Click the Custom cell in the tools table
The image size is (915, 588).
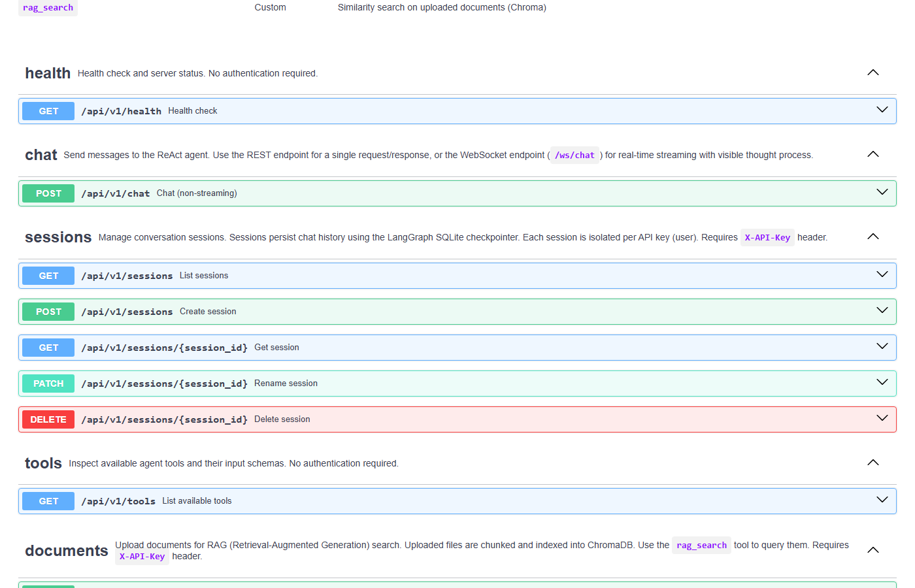[x=271, y=7]
